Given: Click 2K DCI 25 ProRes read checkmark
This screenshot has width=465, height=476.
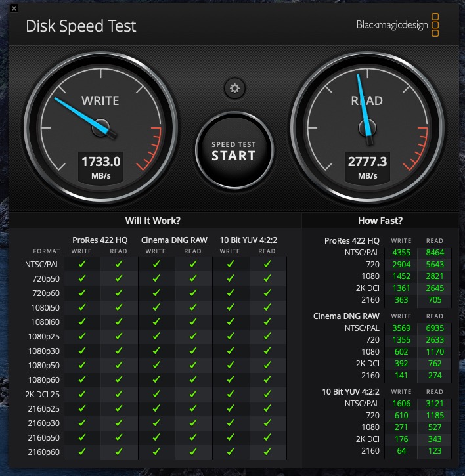Looking at the screenshot, I should [119, 394].
